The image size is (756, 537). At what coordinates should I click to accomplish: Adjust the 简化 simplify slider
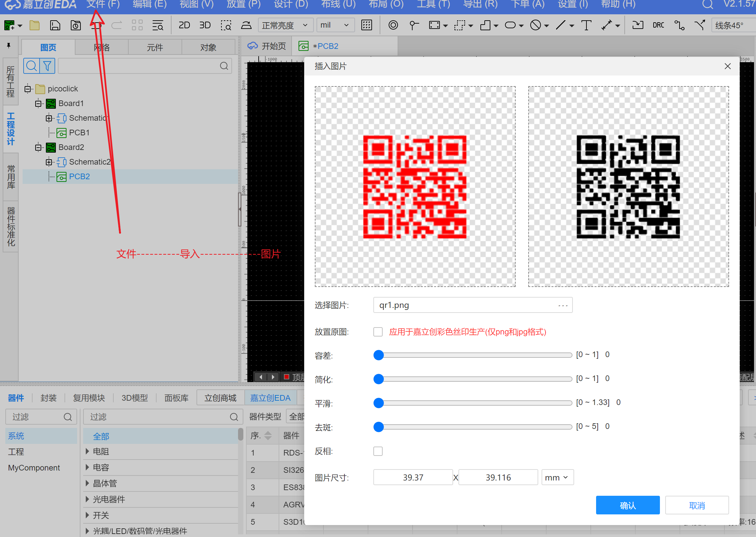[x=473, y=379]
